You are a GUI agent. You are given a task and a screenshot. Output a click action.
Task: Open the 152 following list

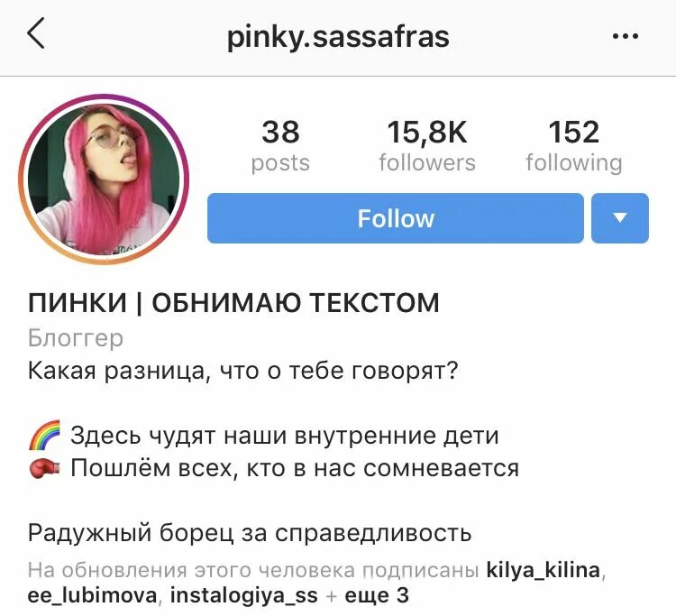(574, 146)
